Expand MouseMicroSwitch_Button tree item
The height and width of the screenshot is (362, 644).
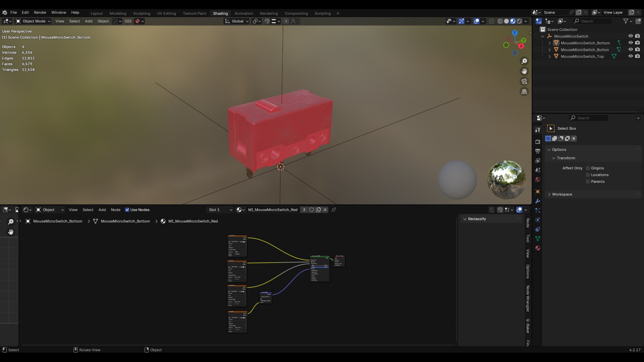point(549,50)
